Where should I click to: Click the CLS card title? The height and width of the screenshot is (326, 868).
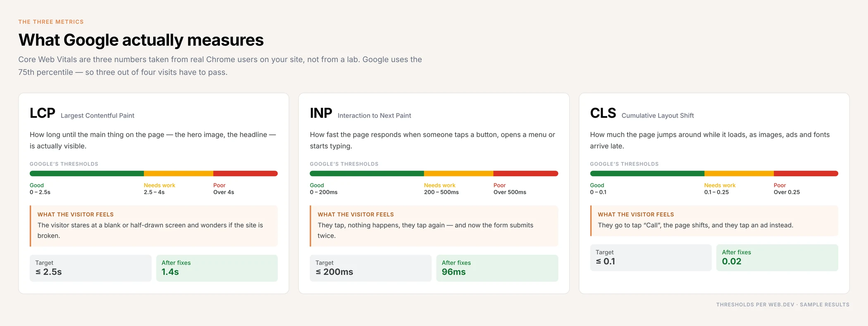click(603, 113)
